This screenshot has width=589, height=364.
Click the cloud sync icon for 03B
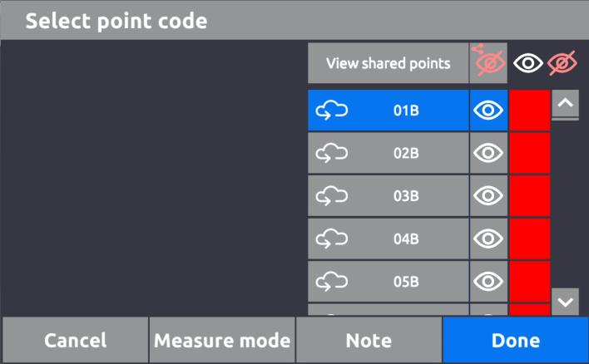tap(332, 197)
